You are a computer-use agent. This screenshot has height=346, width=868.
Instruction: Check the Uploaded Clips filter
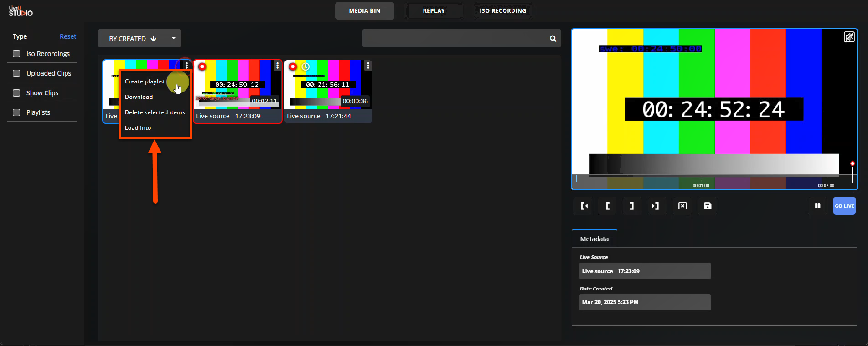point(16,73)
